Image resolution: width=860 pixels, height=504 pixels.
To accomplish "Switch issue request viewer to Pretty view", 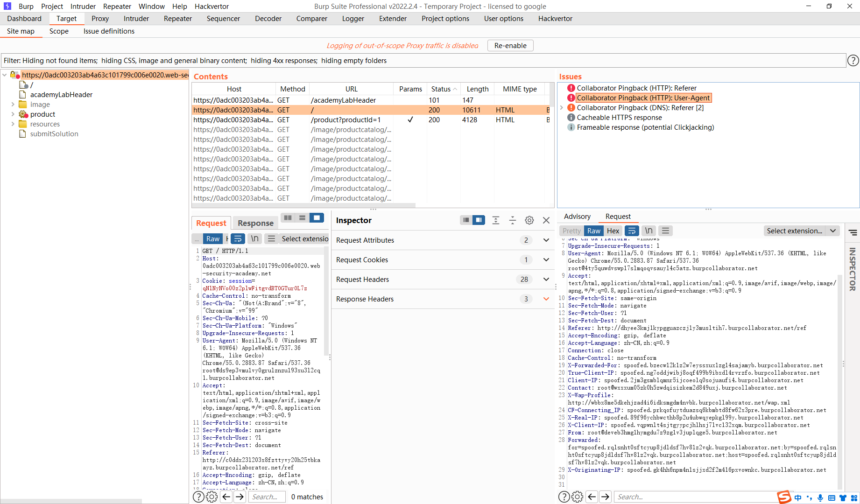I will pos(571,231).
